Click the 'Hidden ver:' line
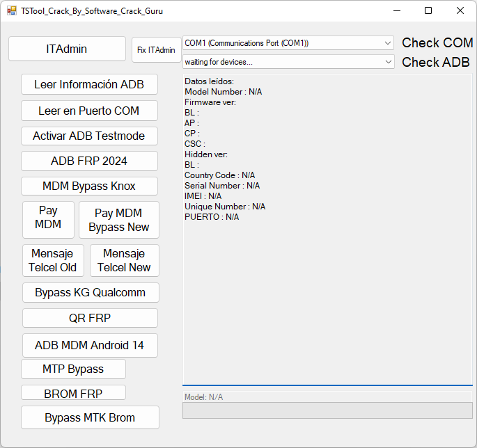This screenshot has width=477, height=448. [206, 154]
